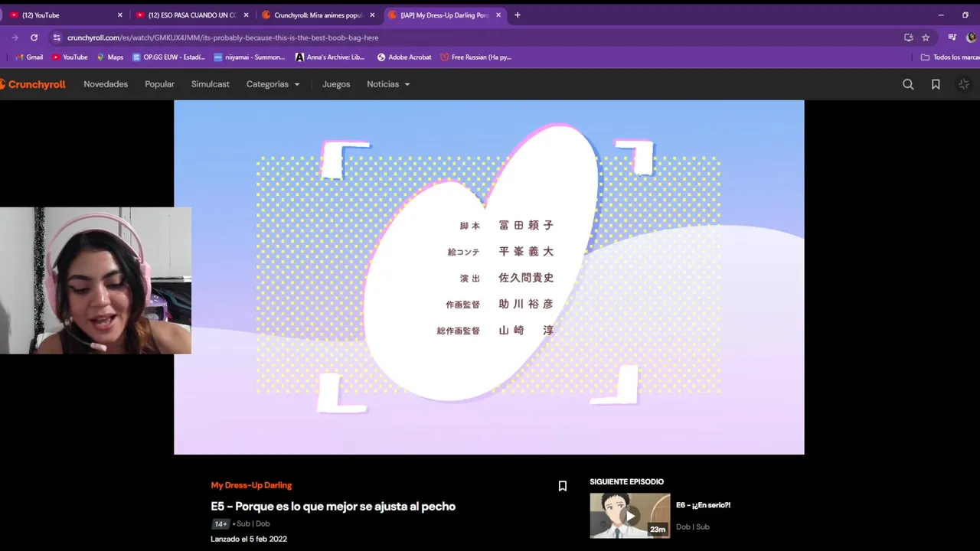
Task: Go forward in browser history
Action: pyautogui.click(x=15, y=37)
